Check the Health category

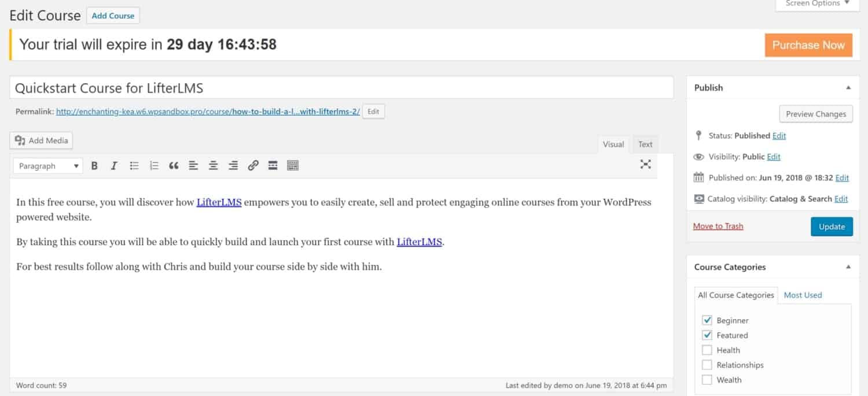point(707,350)
